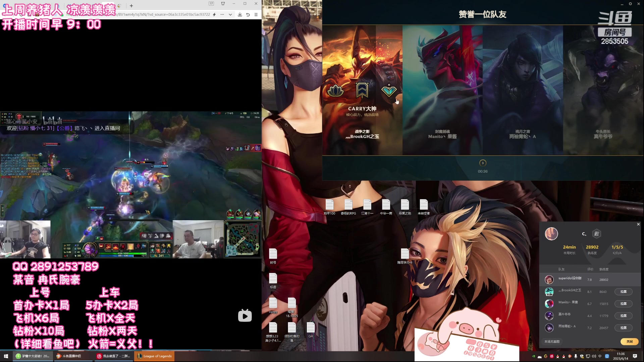Open NetEase Cloud Music tray icon

(552, 356)
